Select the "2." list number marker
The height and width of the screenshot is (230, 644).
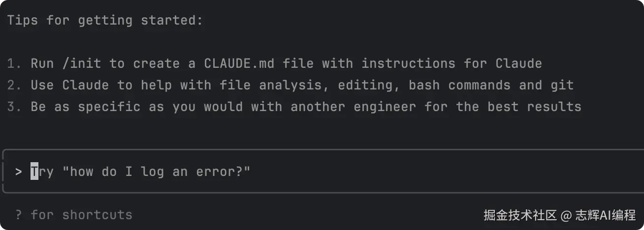coord(14,85)
